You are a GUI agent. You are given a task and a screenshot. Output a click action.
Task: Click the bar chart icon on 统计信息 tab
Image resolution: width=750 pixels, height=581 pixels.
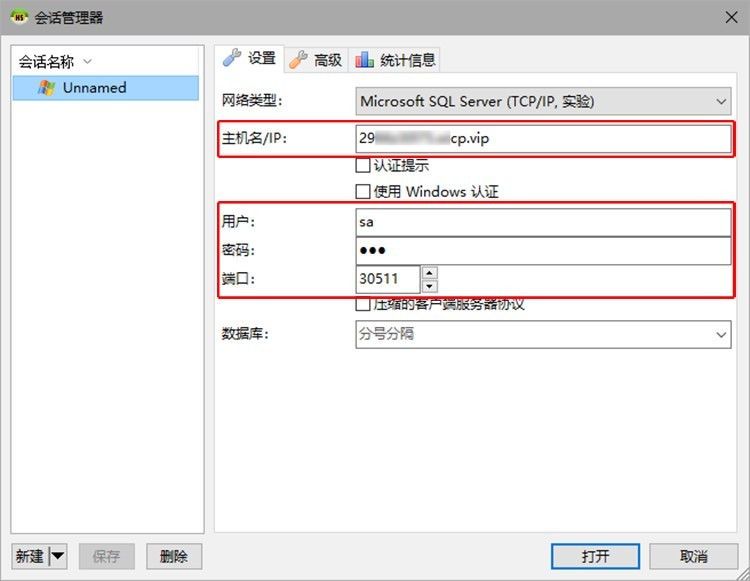click(364, 60)
